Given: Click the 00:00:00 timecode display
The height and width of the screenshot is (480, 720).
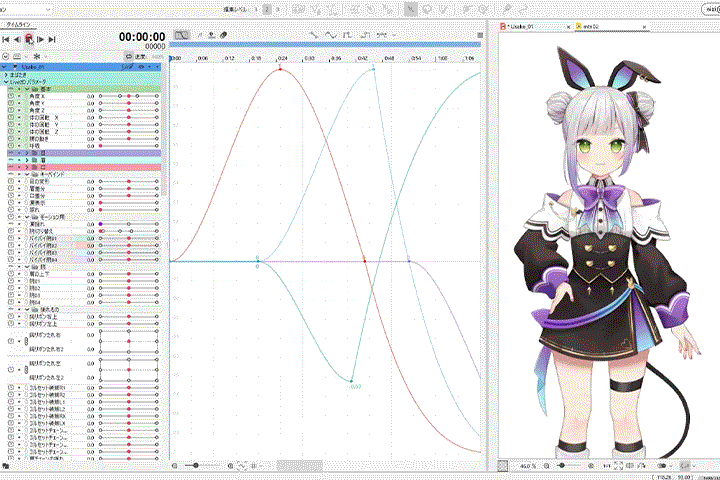Looking at the screenshot, I should coord(142,37).
